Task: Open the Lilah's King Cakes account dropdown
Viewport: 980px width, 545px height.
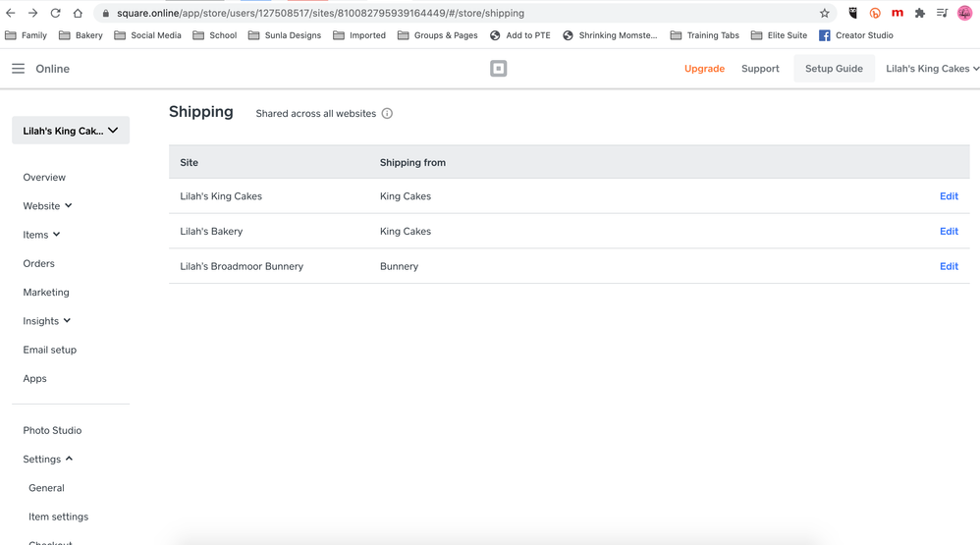Action: [x=932, y=69]
